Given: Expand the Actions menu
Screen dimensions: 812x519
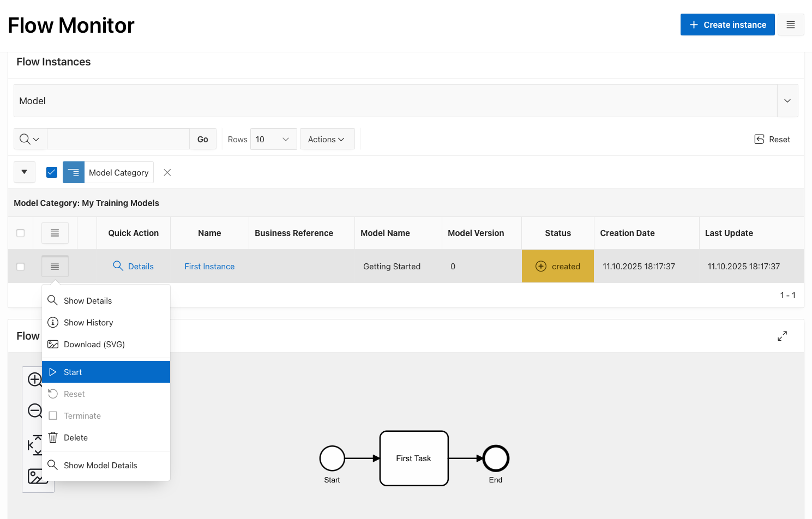Looking at the screenshot, I should pyautogui.click(x=327, y=139).
